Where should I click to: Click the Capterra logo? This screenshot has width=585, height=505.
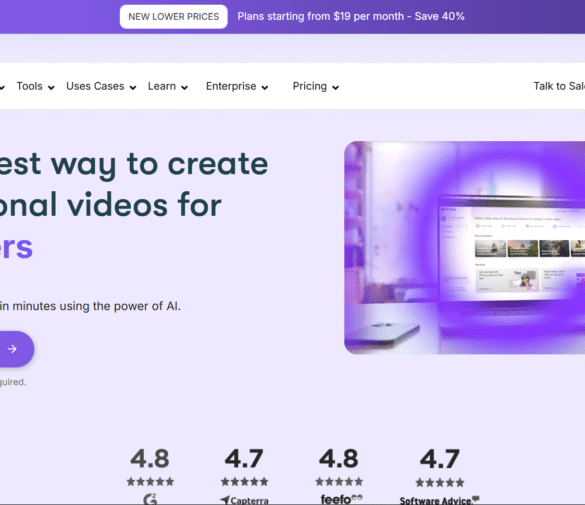[244, 500]
